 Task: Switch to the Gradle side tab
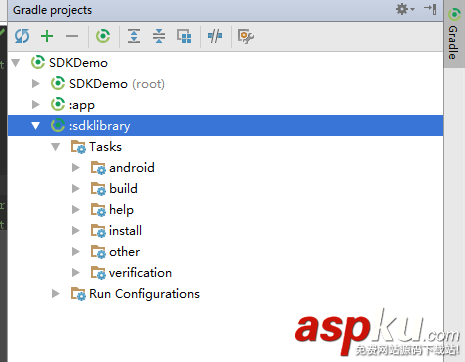click(454, 34)
